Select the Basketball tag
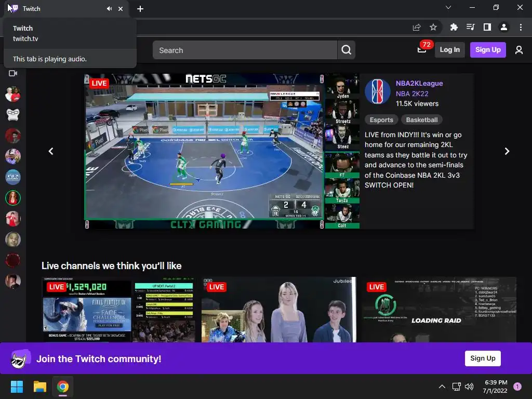The height and width of the screenshot is (399, 532). pyautogui.click(x=422, y=120)
